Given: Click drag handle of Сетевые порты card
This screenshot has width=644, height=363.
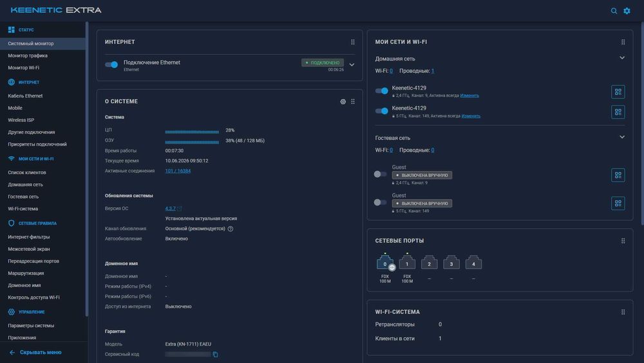Looking at the screenshot, I should 623,241.
